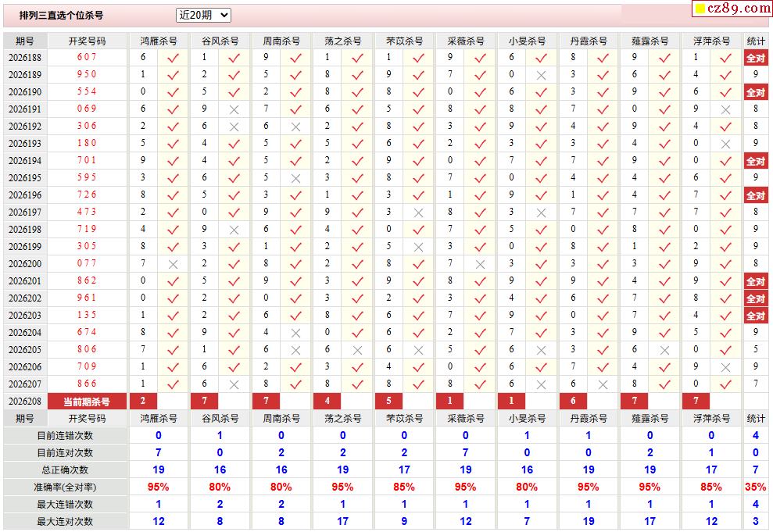Click the red kill number 5 under 芣苡杀号 for 2026208
Viewport: 773px width, 532px height.
click(389, 401)
